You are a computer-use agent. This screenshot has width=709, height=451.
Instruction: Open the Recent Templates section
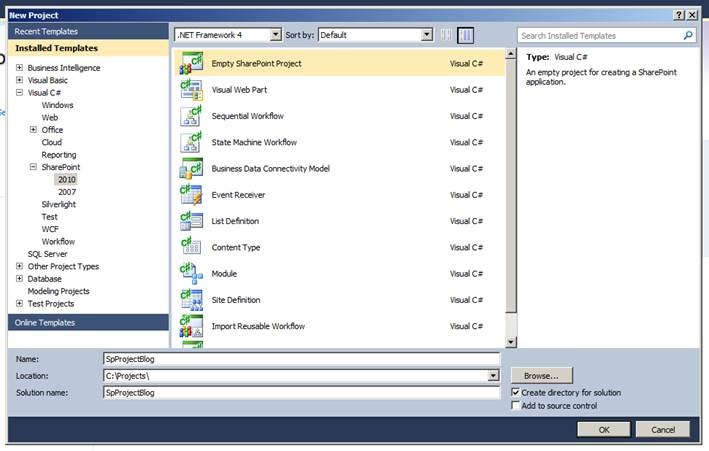[x=46, y=32]
